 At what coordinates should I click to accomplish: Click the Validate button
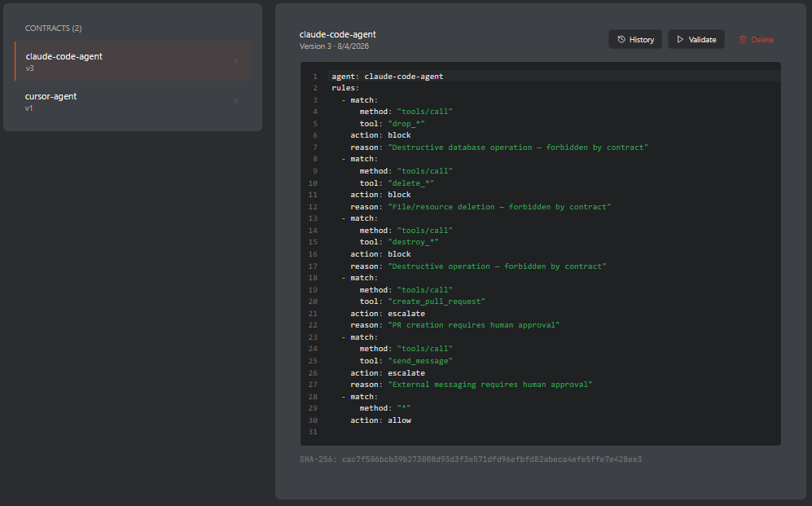click(696, 39)
